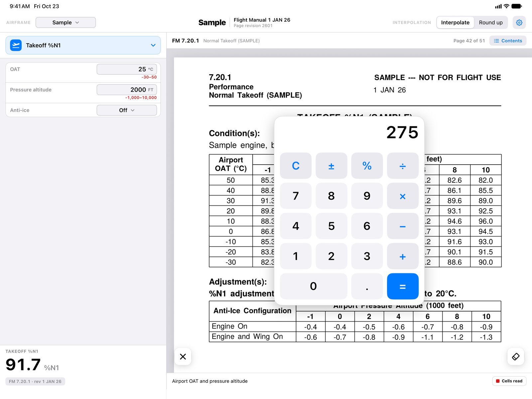Tap table cell value 82.6
The image size is (532, 399).
tap(455, 180)
